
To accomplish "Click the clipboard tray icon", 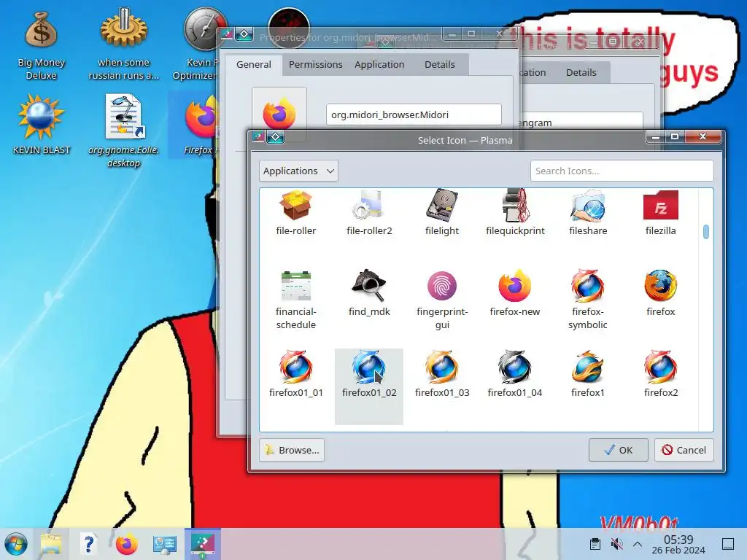I will [595, 544].
